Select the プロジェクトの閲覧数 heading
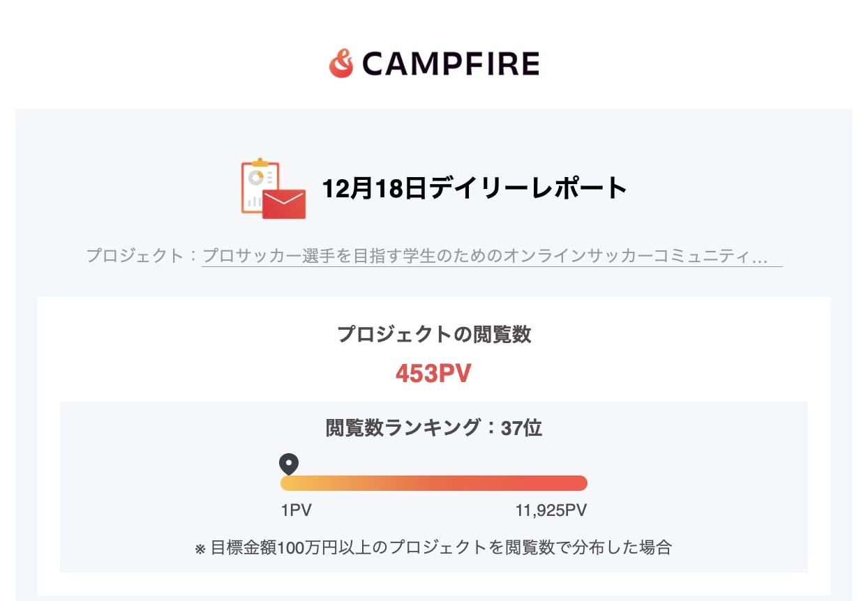 pos(434,335)
